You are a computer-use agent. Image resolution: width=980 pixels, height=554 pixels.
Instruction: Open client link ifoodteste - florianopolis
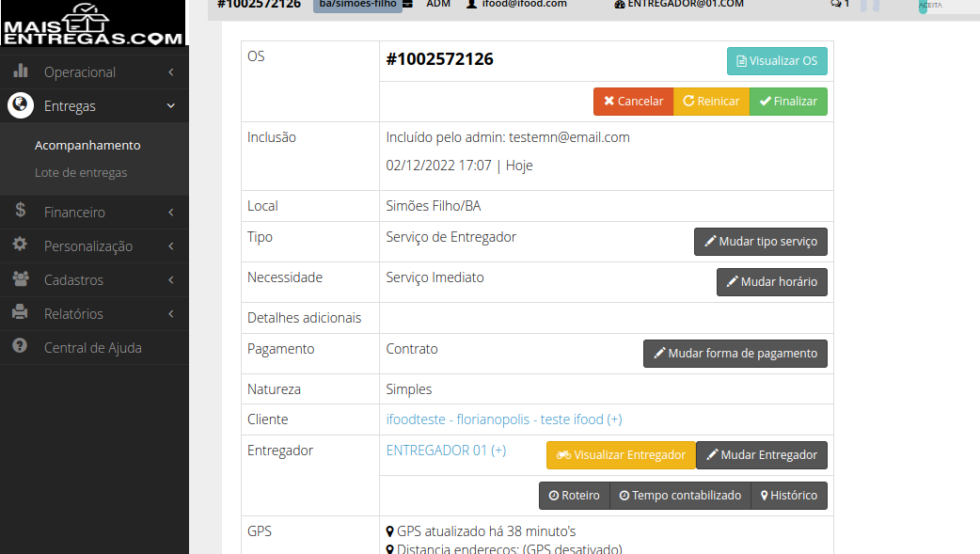tap(504, 419)
